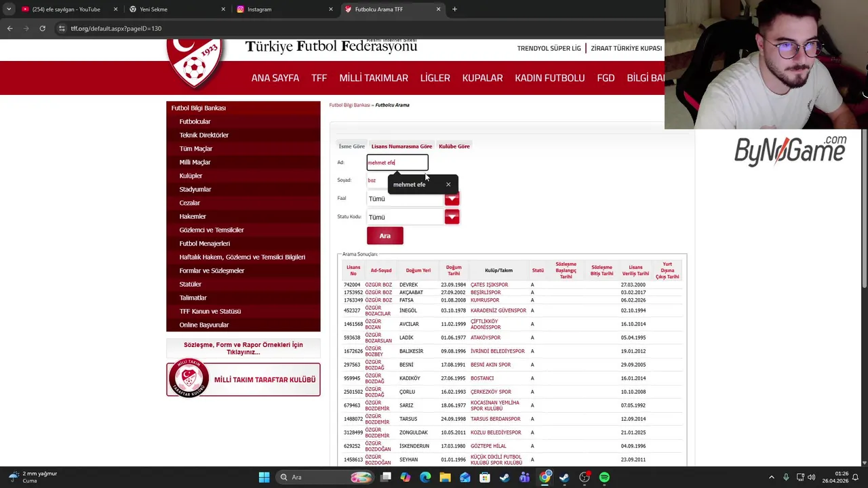Click the Milli Takım Taraftar Kulübü banner
Screen dimensions: 868x488
(243, 380)
